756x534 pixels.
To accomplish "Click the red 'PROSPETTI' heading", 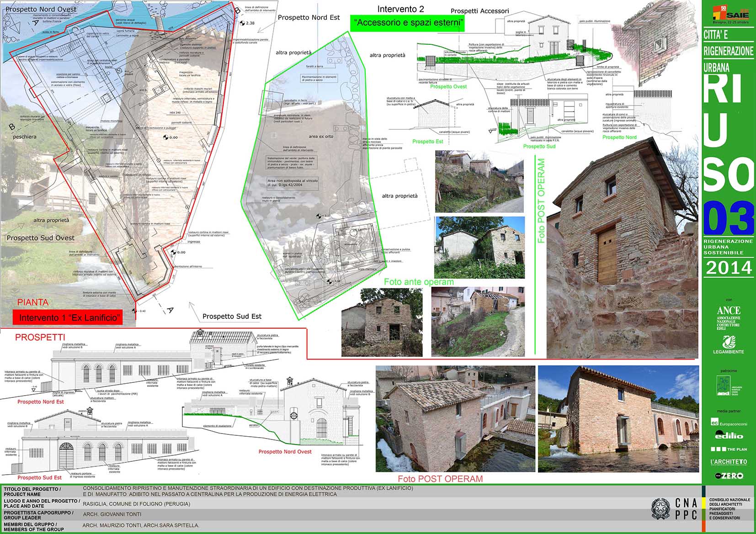I will coord(40,337).
